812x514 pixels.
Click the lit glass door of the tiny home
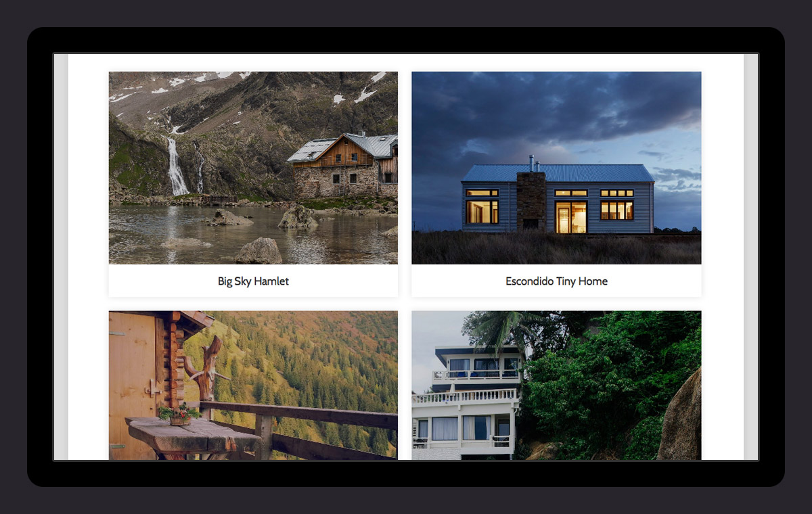point(571,216)
